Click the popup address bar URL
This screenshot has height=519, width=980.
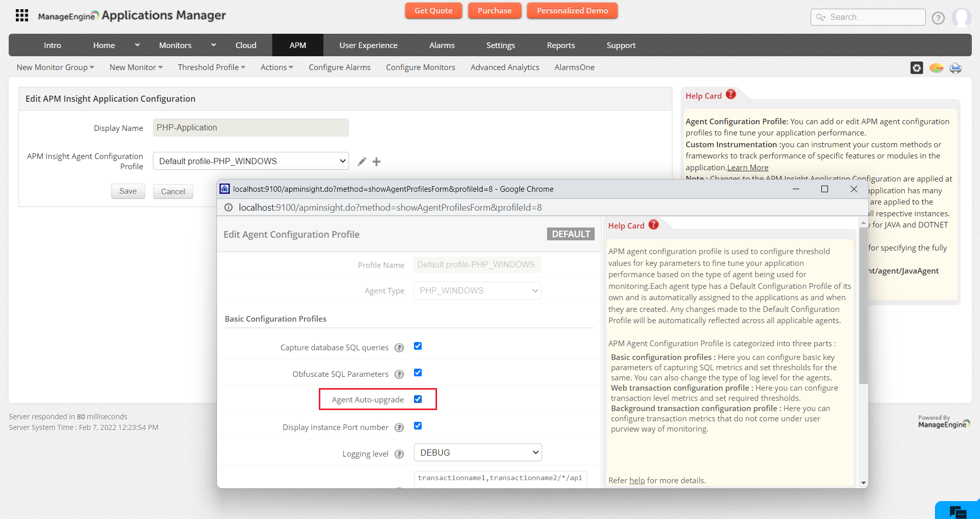tap(390, 208)
